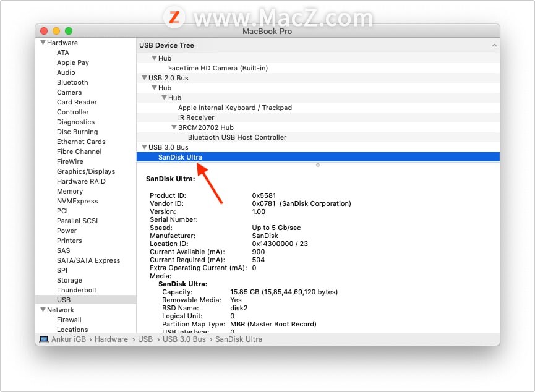Click Current Available value 900
The image size is (535, 392).
click(259, 252)
